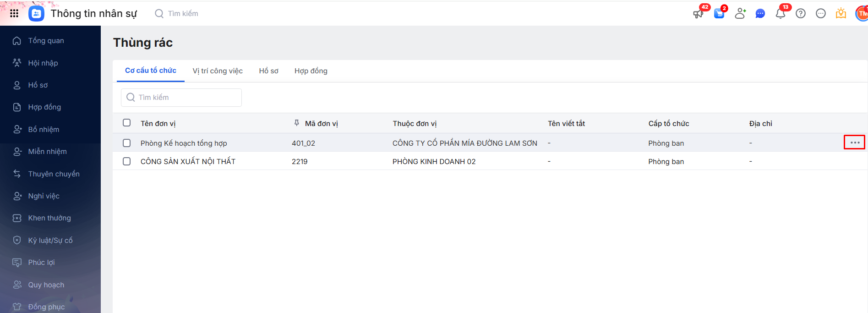Go to Tổng quan in sidebar

(46, 41)
